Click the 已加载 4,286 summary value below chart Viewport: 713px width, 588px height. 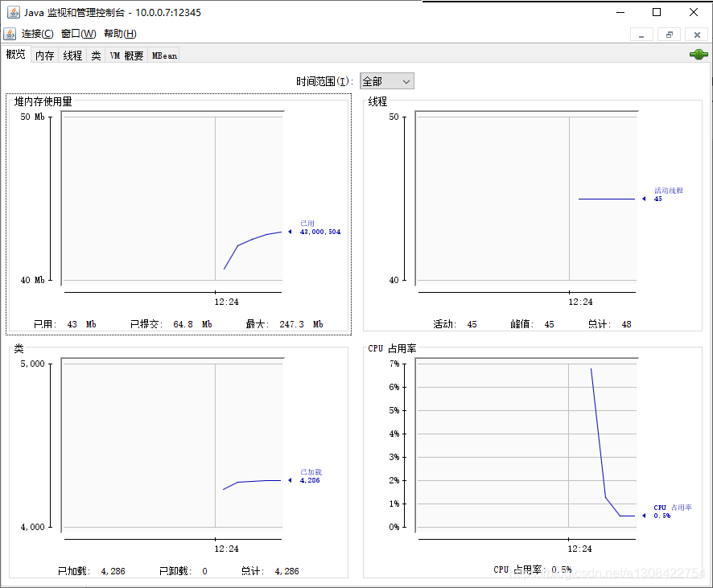pyautogui.click(x=92, y=571)
